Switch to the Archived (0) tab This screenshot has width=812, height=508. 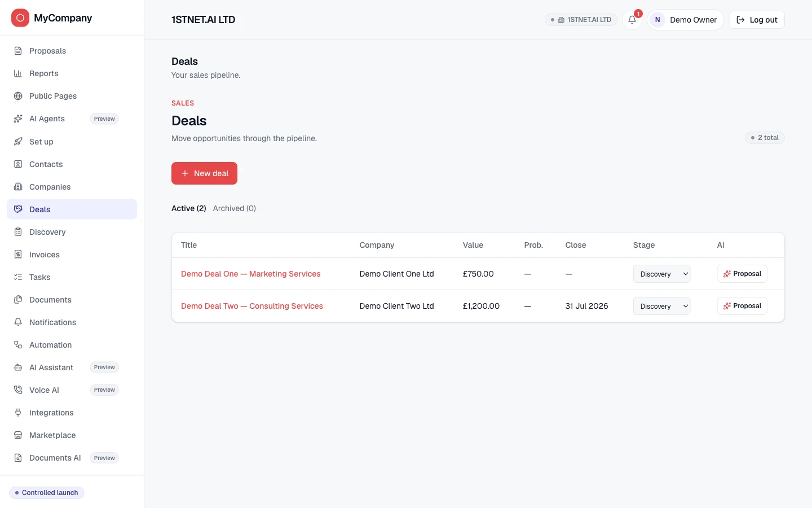235,208
